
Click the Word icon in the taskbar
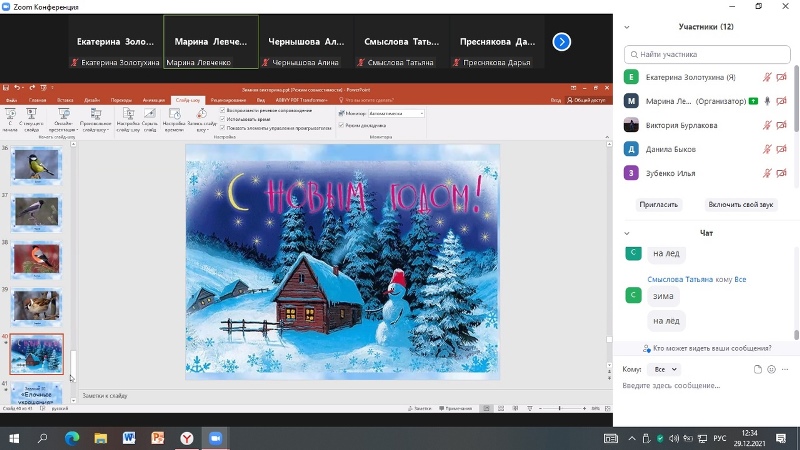pos(129,438)
